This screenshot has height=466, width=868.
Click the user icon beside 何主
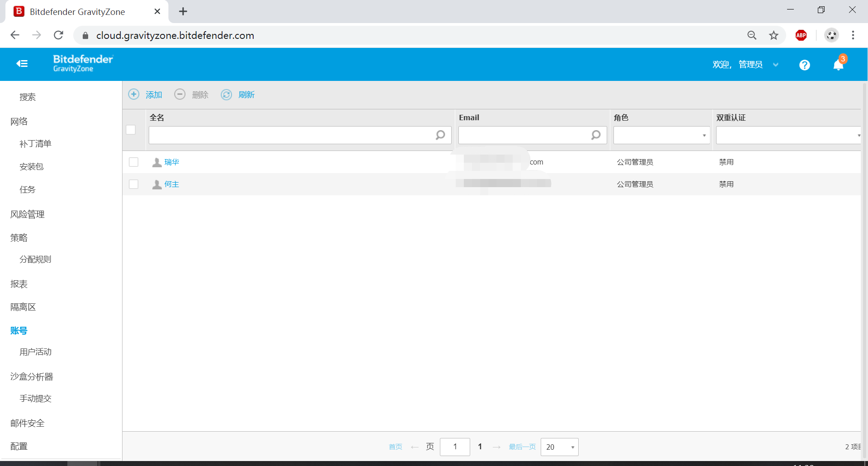[x=157, y=184]
